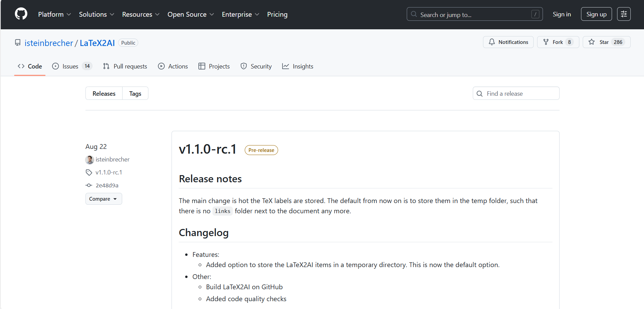644x309 pixels.
Task: Click the Added code quality checks item
Action: [246, 299]
